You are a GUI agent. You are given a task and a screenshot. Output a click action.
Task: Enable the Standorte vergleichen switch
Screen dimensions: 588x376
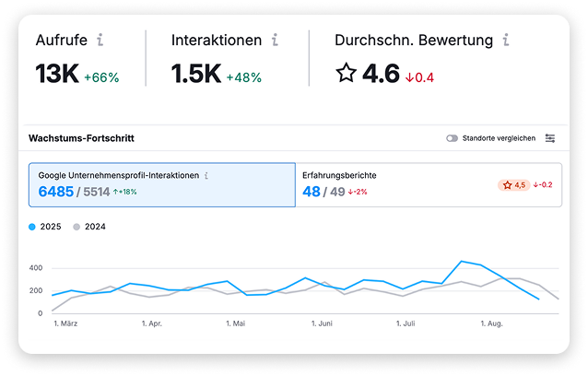pos(452,138)
